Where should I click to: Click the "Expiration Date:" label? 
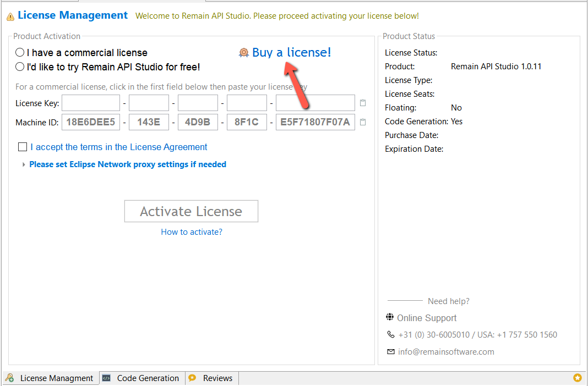point(414,149)
